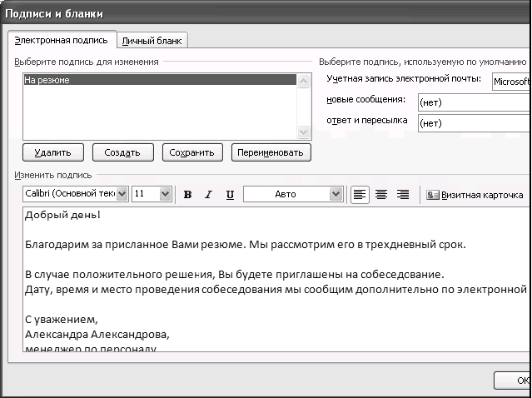The height and width of the screenshot is (398, 532).
Task: Underline the signature text
Action: coord(230,195)
